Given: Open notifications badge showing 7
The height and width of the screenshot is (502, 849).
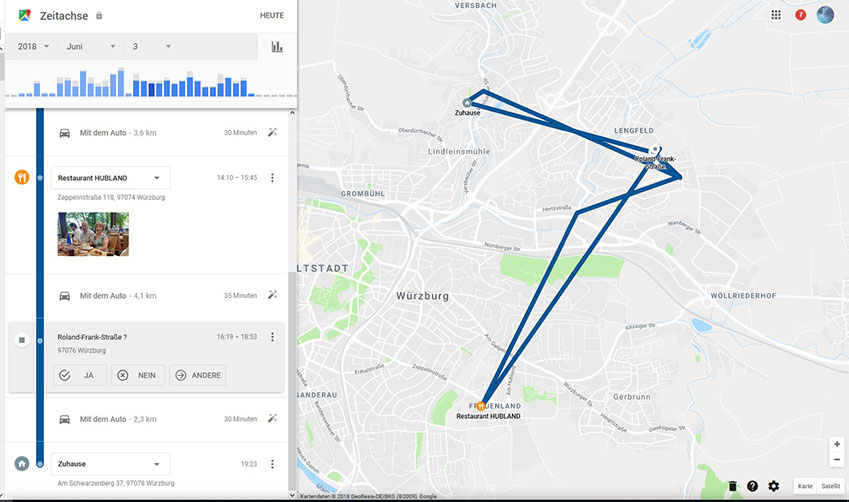Looking at the screenshot, I should 800,15.
